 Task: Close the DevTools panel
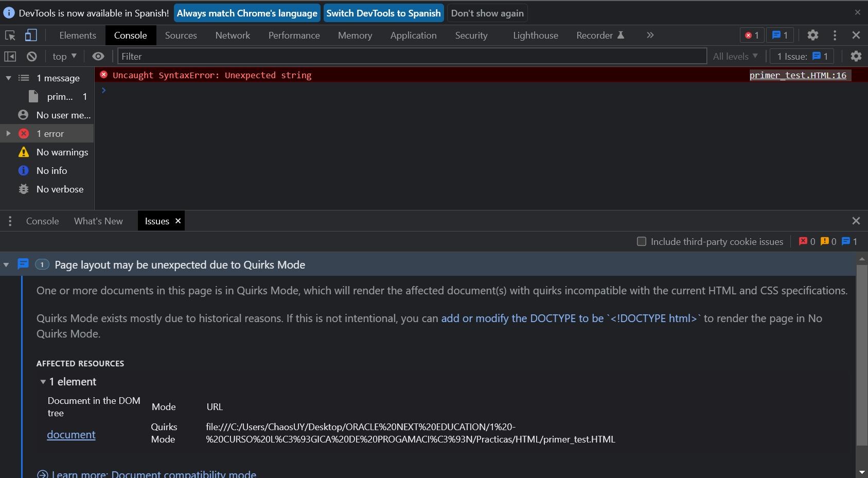[856, 35]
